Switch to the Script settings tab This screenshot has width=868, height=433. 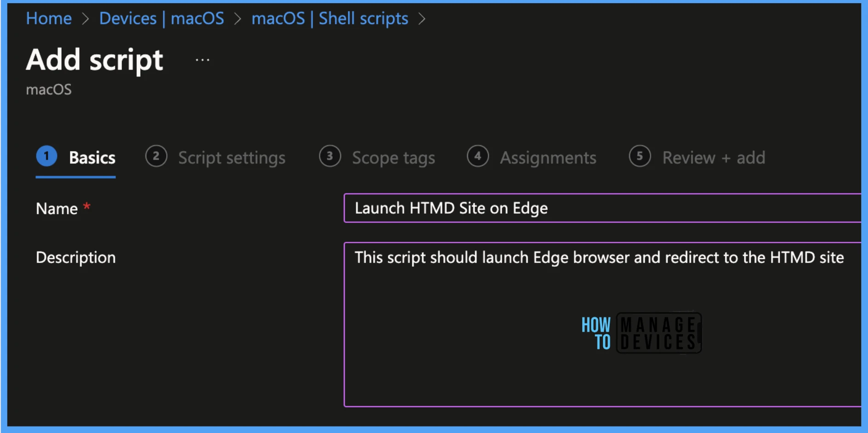tap(231, 158)
